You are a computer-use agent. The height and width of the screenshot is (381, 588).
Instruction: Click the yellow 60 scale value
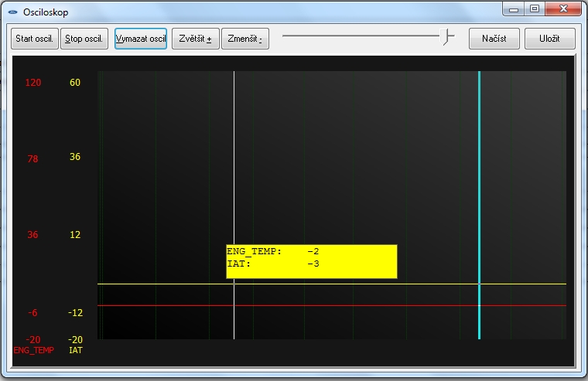pyautogui.click(x=75, y=83)
